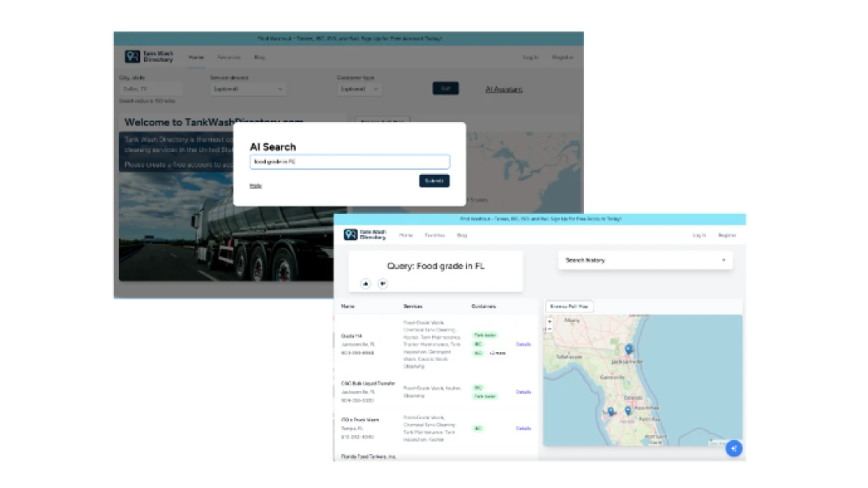The width and height of the screenshot is (868, 488).
Task: Click Register link in results page header
Action: pos(726,235)
